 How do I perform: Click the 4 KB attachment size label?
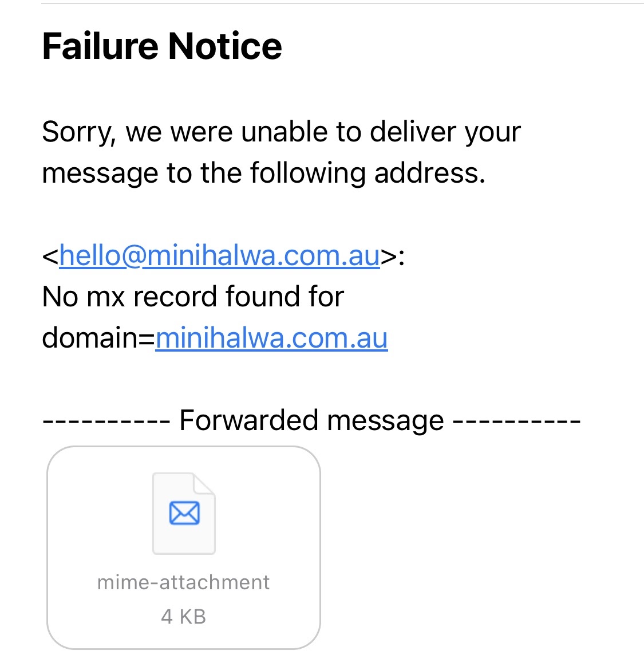pyautogui.click(x=184, y=617)
